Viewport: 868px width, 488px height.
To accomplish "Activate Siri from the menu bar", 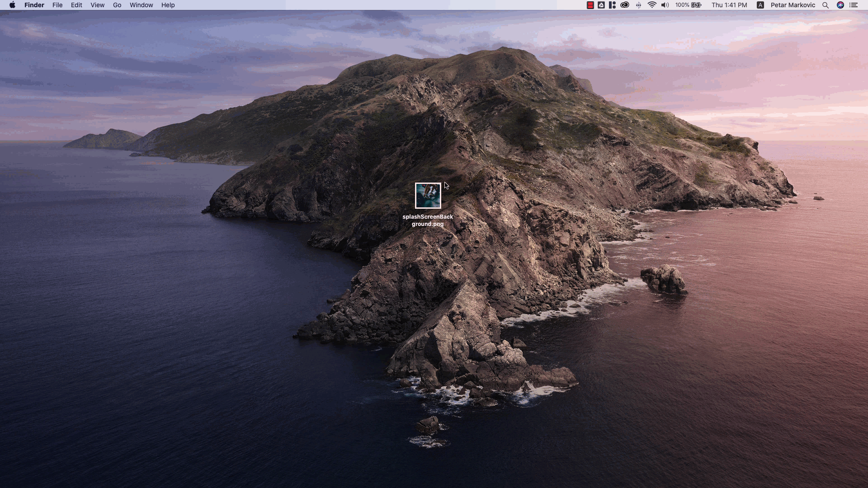I will point(840,5).
